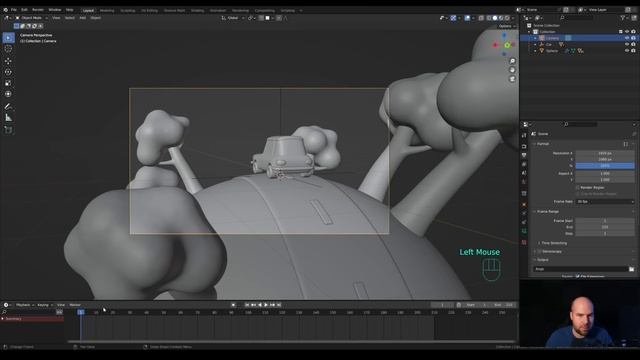Toggle visibility eye for Collection

tap(627, 31)
